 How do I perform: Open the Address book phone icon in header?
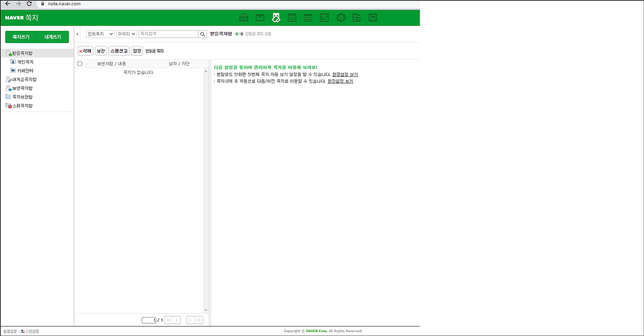[324, 18]
